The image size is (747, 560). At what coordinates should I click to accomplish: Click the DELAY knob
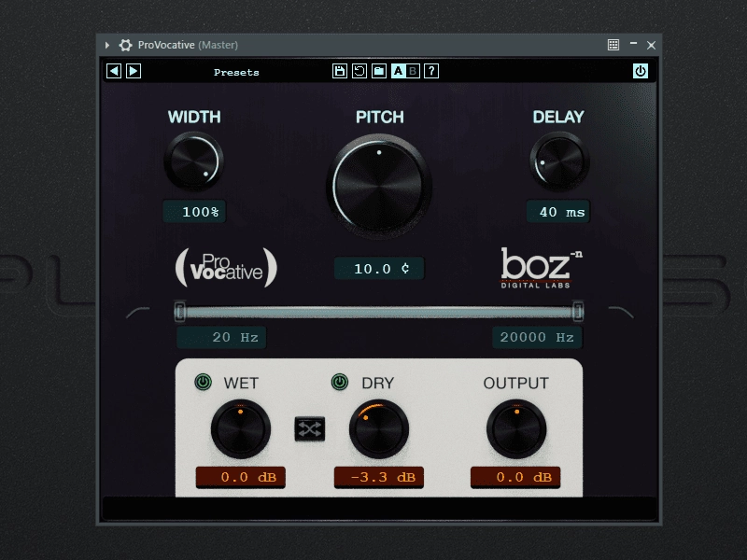tap(559, 161)
